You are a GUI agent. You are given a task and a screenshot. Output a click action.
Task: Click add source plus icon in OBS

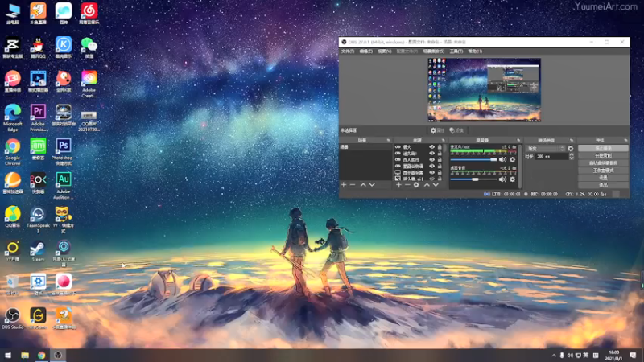pos(398,185)
